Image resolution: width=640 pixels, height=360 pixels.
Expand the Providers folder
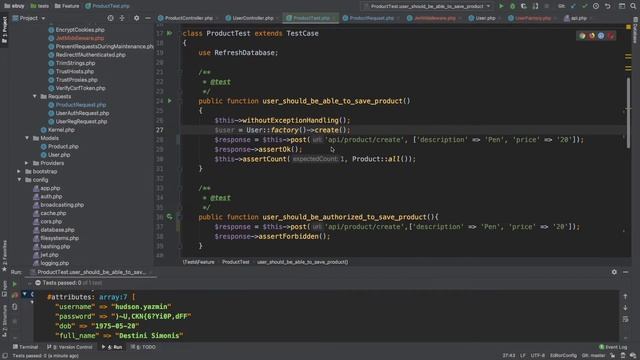(x=27, y=163)
